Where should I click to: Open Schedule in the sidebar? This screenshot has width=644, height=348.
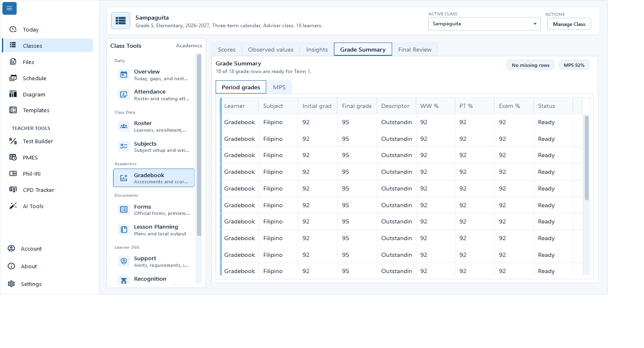click(x=48, y=78)
